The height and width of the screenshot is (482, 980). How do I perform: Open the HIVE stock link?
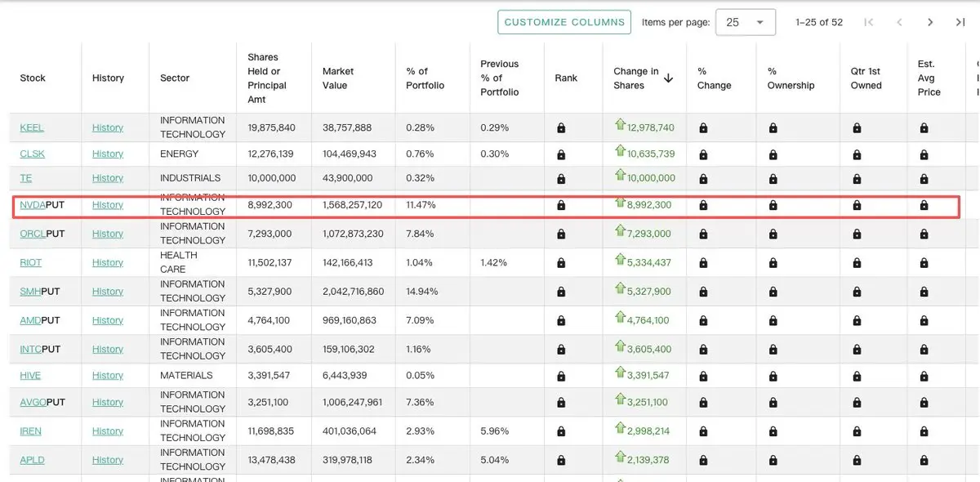(x=30, y=376)
